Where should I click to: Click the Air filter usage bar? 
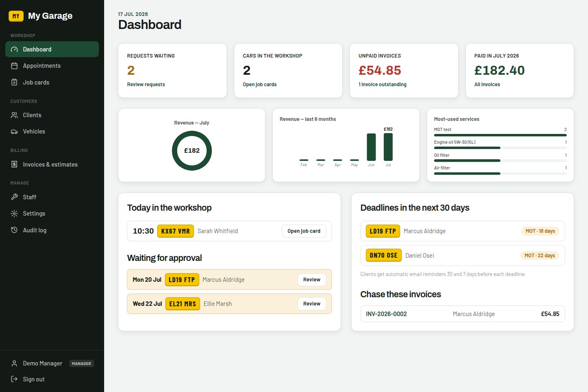tap(500, 174)
